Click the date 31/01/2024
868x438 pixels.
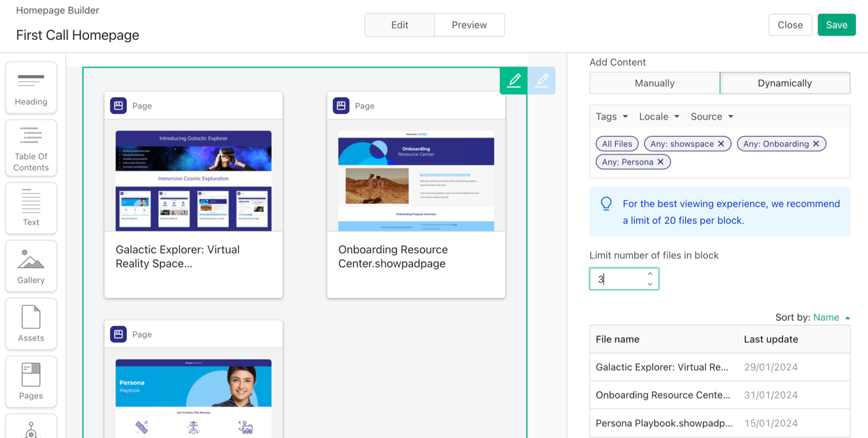coord(771,395)
